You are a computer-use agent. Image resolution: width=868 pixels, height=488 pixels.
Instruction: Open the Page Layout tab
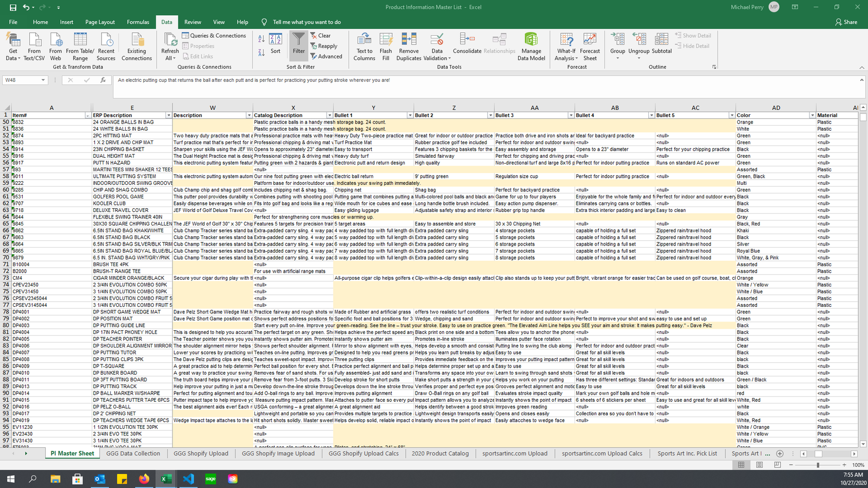[100, 22]
